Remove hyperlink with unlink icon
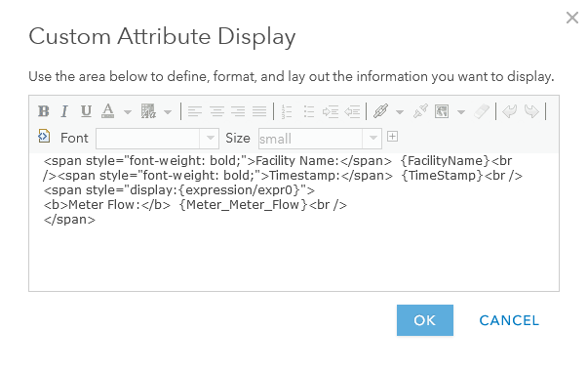Screen dimensions: 588x372 pos(420,111)
